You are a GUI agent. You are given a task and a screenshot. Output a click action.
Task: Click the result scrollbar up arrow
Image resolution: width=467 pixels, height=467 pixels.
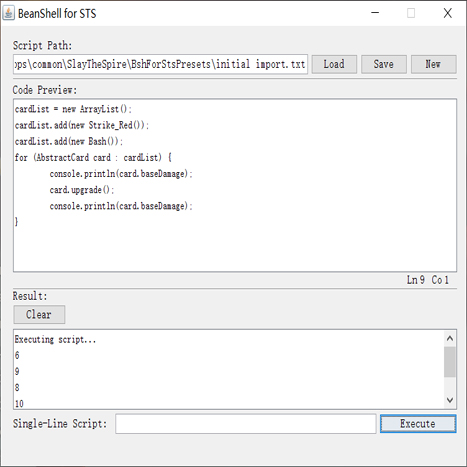coord(450,338)
